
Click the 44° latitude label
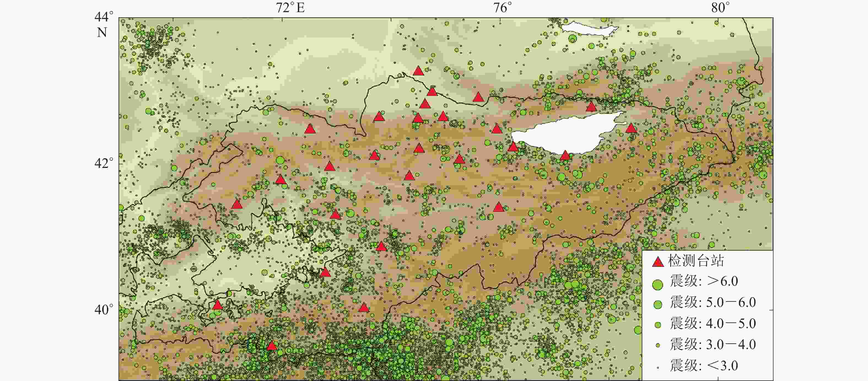point(104,17)
